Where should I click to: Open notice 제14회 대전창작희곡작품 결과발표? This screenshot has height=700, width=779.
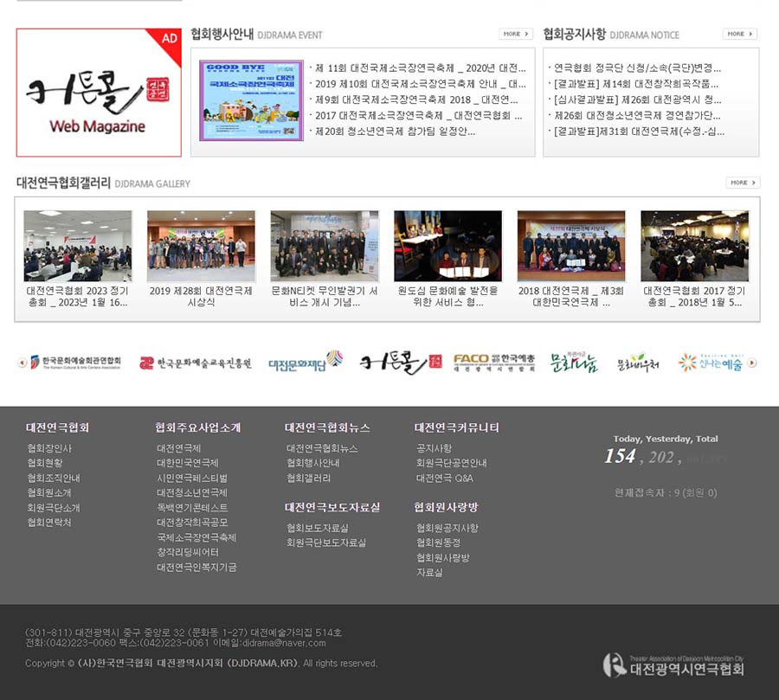636,83
